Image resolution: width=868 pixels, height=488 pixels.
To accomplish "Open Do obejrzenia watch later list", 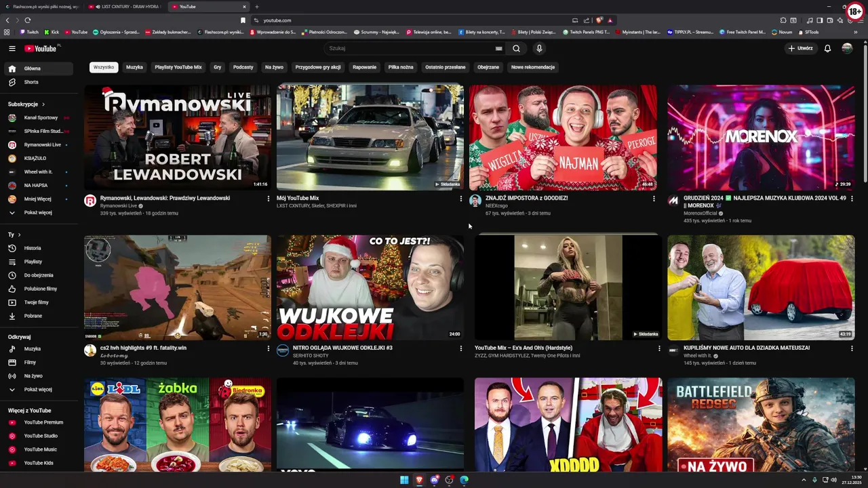I will pyautogui.click(x=37, y=275).
